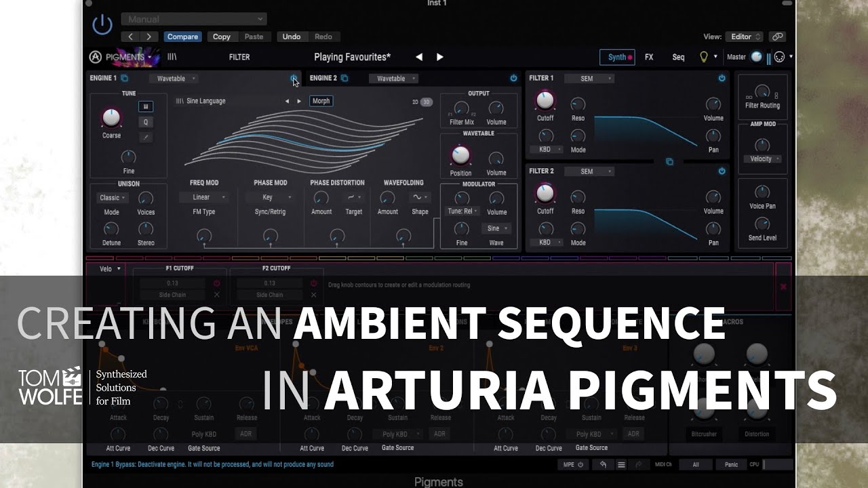
Task: Click the plugin power bypass icon
Action: [x=102, y=24]
